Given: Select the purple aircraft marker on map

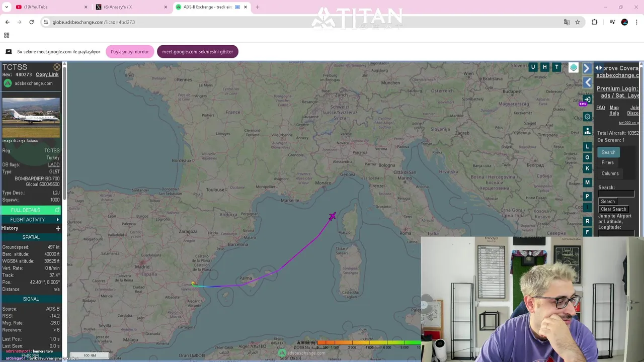Looking at the screenshot, I should pyautogui.click(x=332, y=216).
